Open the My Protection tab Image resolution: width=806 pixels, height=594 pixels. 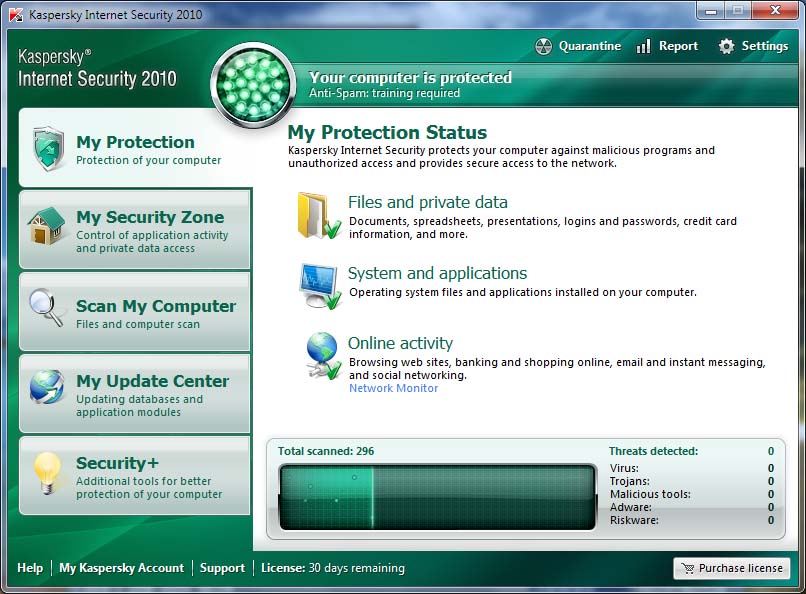pyautogui.click(x=135, y=147)
